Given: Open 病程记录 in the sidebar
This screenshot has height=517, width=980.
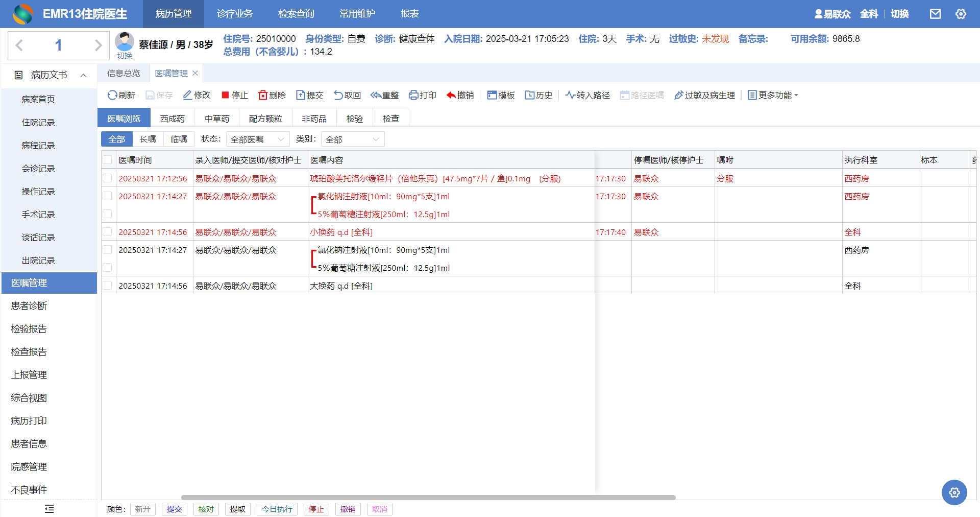Looking at the screenshot, I should (x=38, y=145).
